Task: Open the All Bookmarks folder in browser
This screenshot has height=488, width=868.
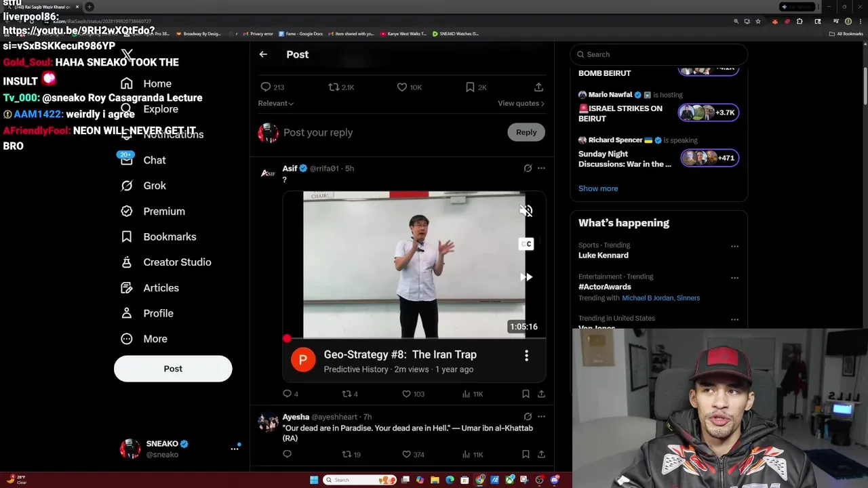Action: tap(846, 33)
